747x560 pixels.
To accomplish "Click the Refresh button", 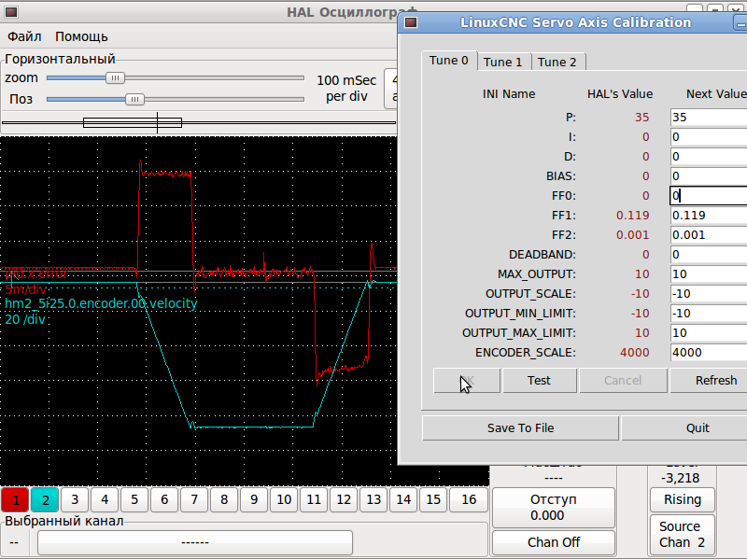I will [709, 381].
